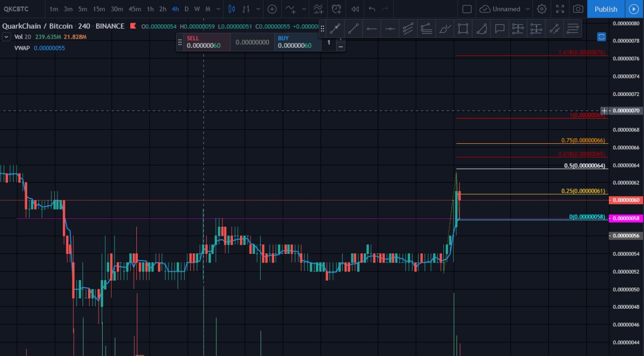
Task: Click the order panel drag handle
Action: 180,42
